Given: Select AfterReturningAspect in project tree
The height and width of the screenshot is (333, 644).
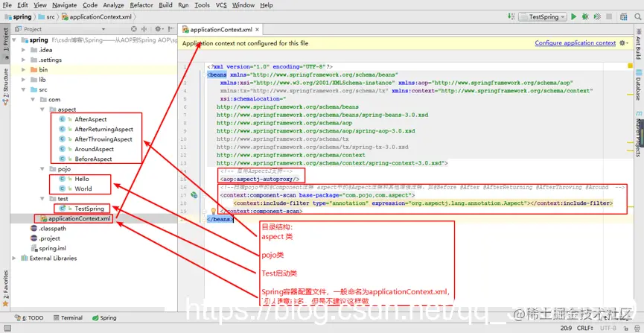Looking at the screenshot, I should click(x=104, y=129).
